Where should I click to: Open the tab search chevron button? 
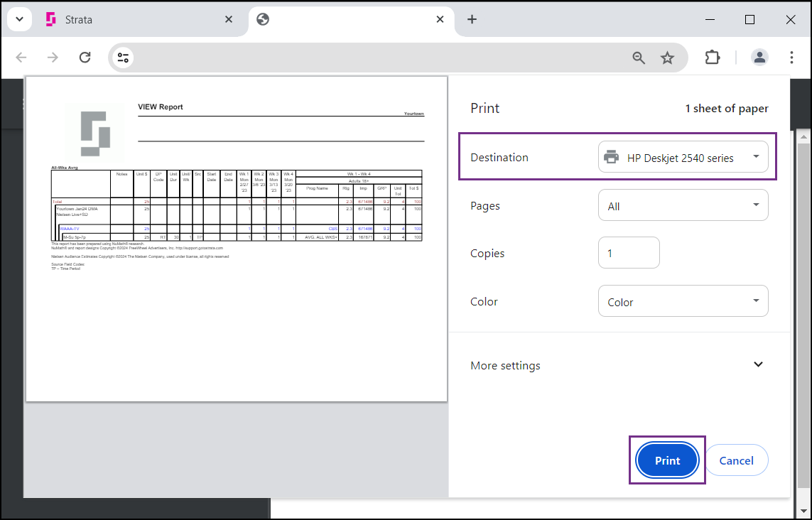(x=20, y=20)
